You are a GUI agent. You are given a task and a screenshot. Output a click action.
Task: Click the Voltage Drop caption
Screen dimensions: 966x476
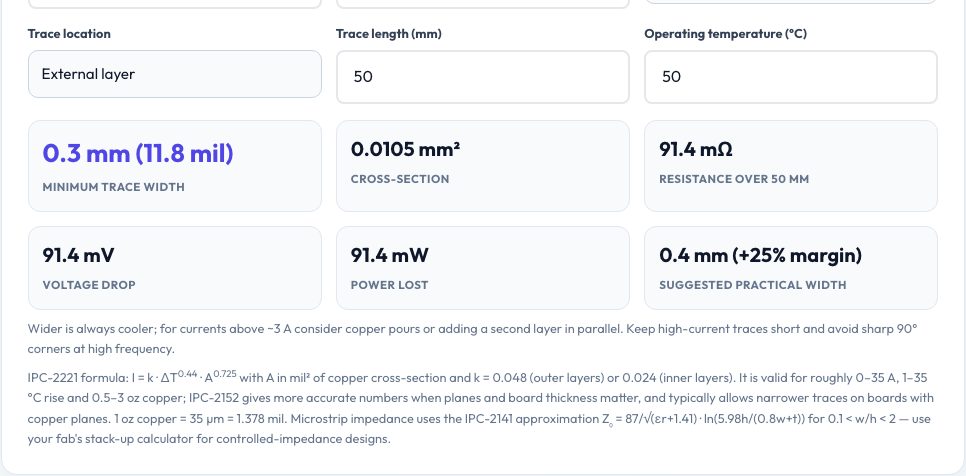89,285
